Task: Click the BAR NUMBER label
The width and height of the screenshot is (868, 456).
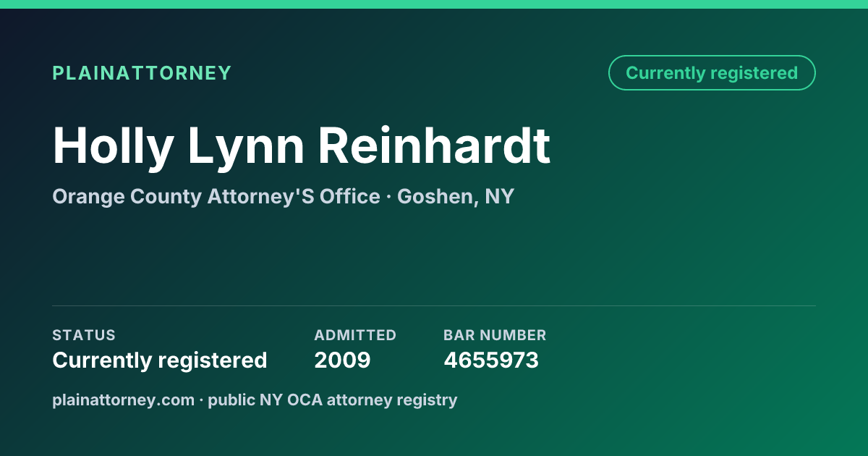Action: [495, 335]
